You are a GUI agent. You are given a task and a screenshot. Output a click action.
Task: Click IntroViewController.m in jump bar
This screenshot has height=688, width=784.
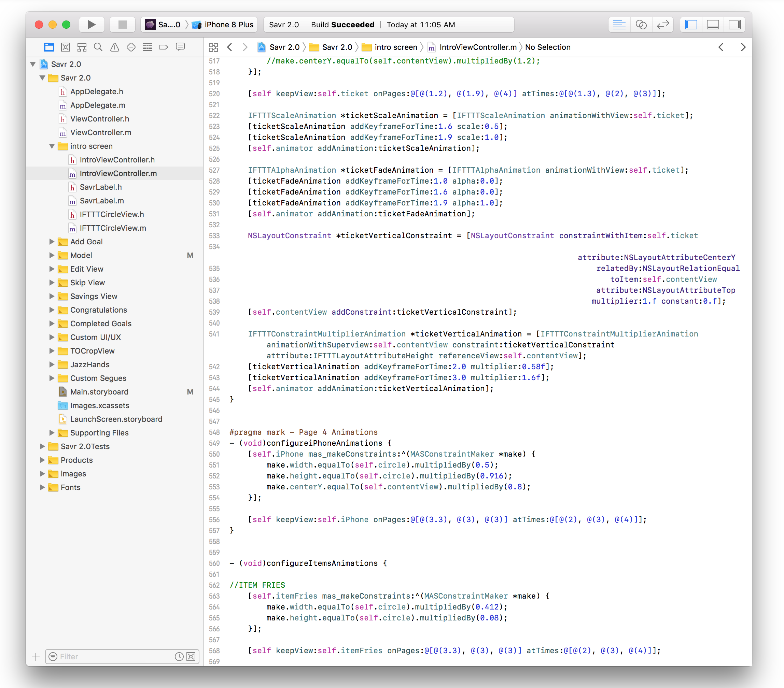[x=473, y=47]
